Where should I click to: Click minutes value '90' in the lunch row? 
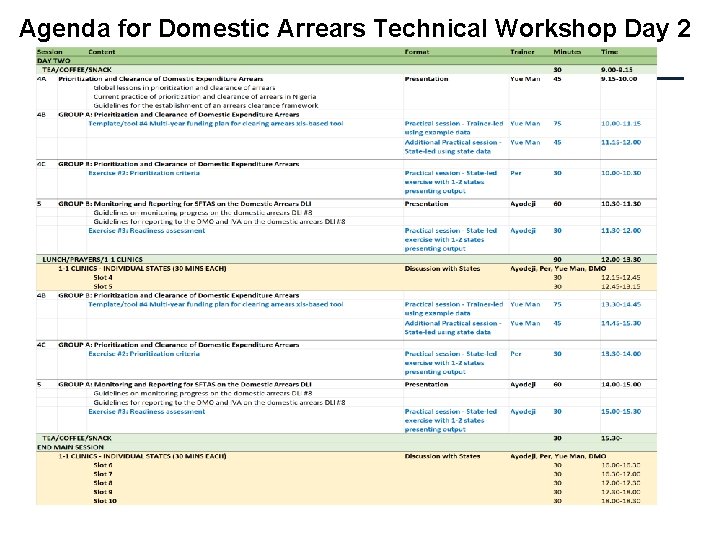pos(557,259)
